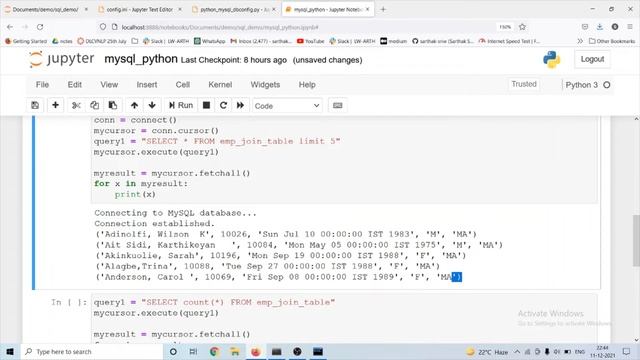Click the Logout button
Screen dimensions: 640x360
coord(592,59)
